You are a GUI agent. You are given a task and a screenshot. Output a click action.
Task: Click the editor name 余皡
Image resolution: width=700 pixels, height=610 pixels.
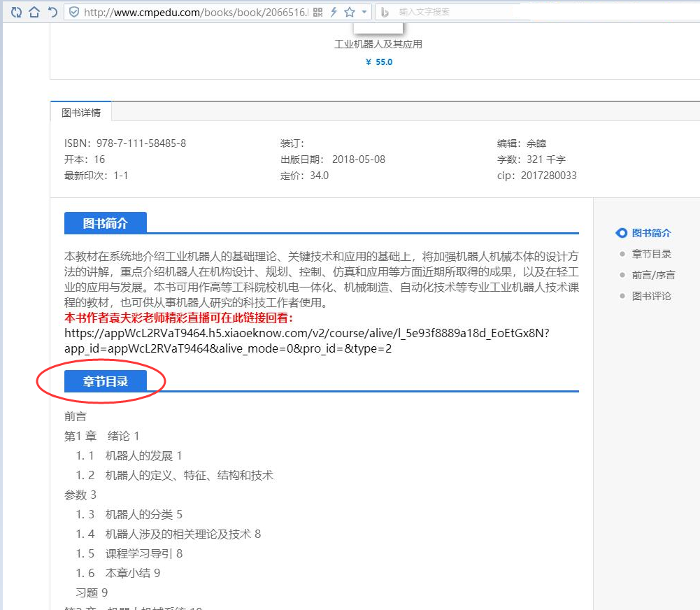point(536,143)
